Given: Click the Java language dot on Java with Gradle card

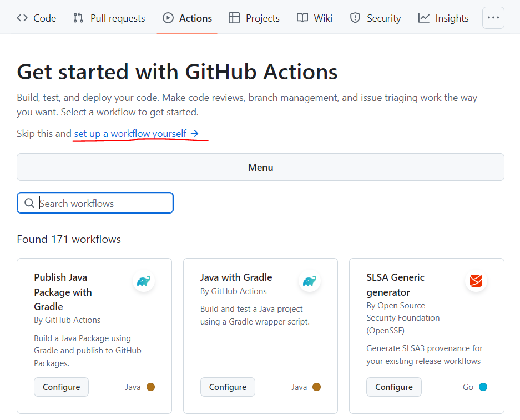Looking at the screenshot, I should (317, 387).
